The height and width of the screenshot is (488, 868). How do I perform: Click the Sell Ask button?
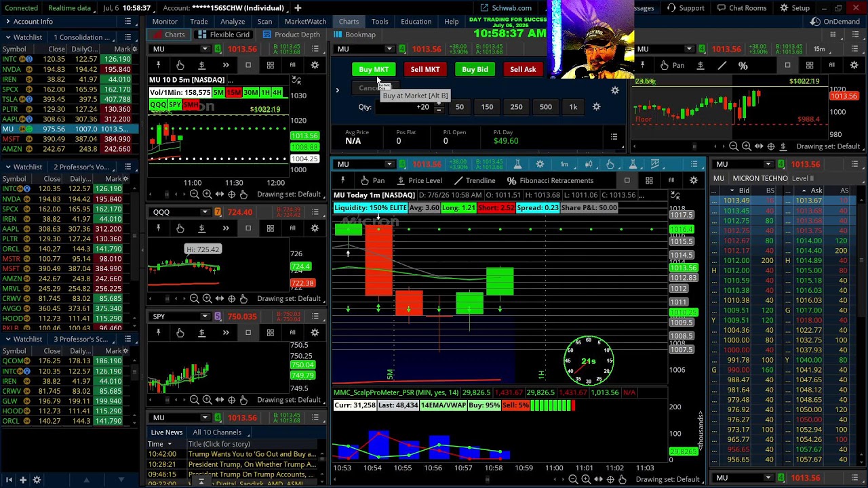[523, 69]
